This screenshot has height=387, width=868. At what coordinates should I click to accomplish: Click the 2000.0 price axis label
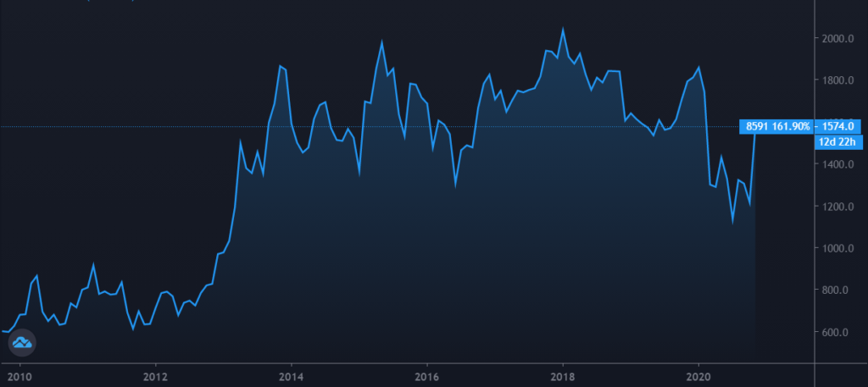click(837, 39)
